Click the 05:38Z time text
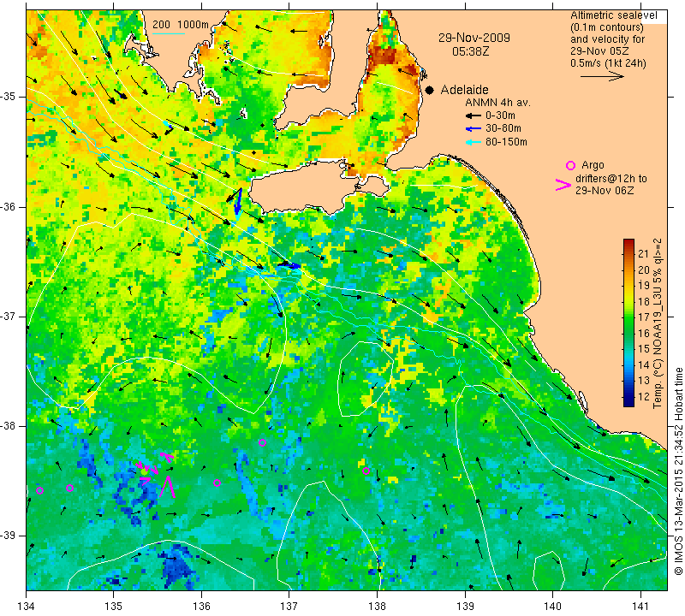 [470, 51]
